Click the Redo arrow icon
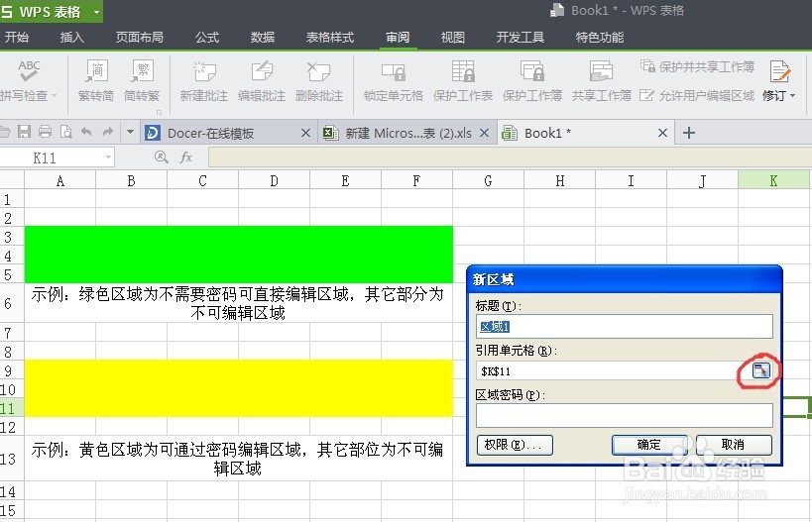Image resolution: width=812 pixels, height=522 pixels. pos(108,132)
